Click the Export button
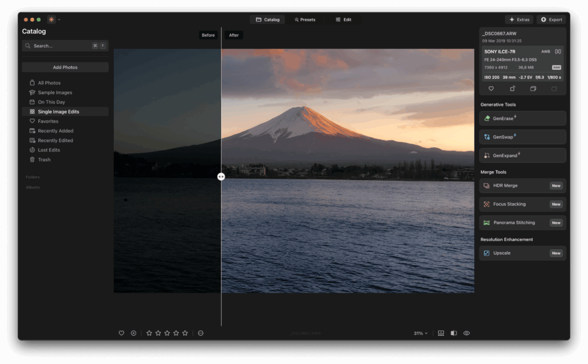The width and height of the screenshot is (588, 364). click(x=551, y=19)
